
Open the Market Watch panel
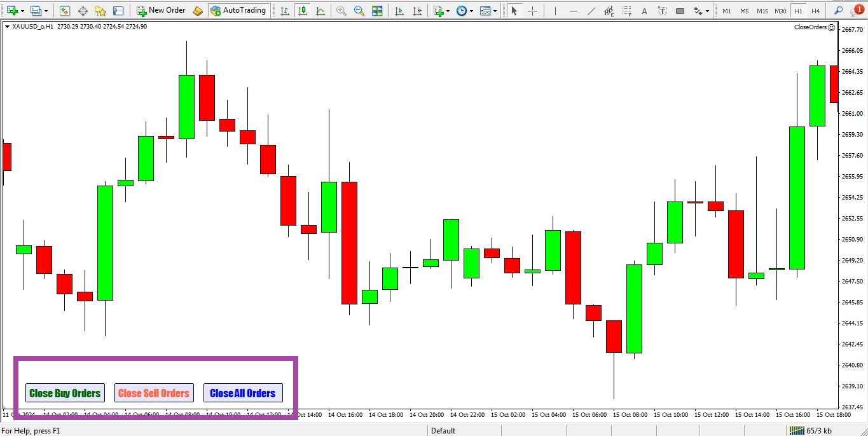[x=65, y=11]
